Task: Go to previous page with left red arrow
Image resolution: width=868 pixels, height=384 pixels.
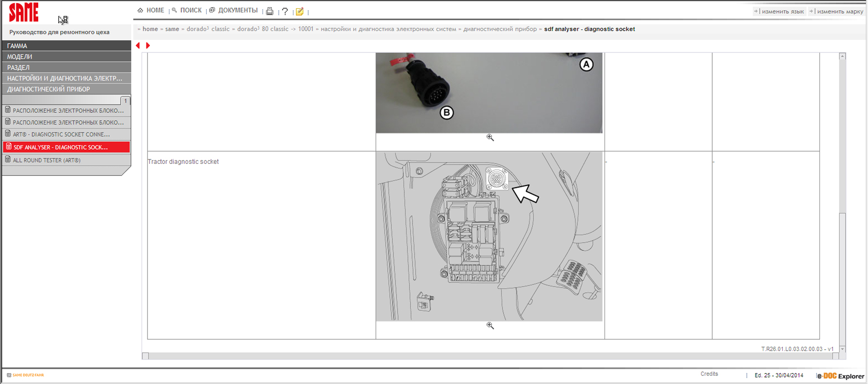Action: pyautogui.click(x=138, y=46)
